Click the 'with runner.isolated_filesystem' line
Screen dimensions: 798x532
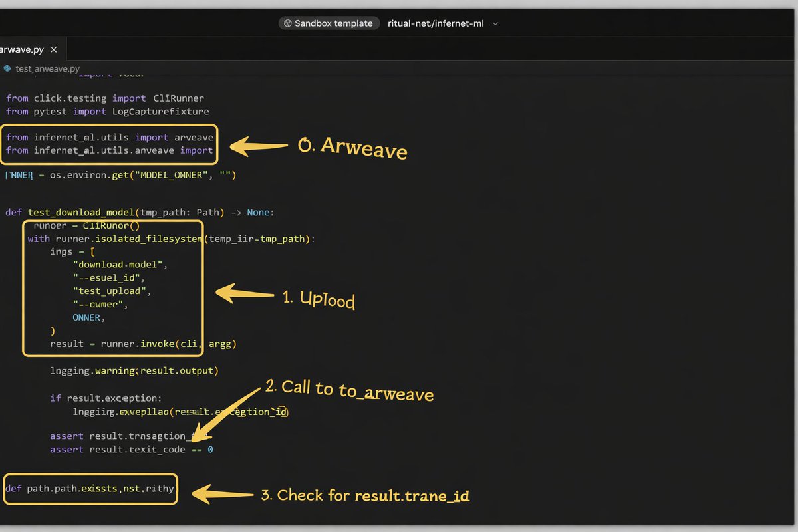coord(172,239)
